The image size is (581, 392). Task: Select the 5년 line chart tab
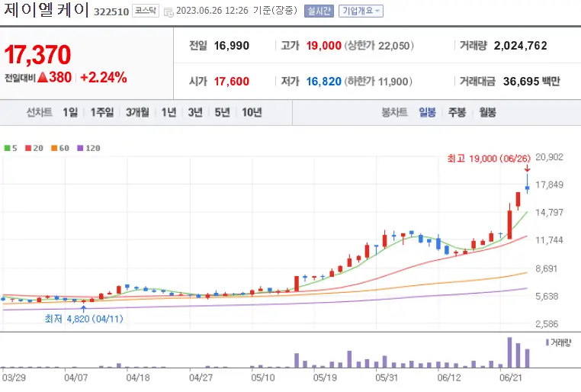click(223, 112)
